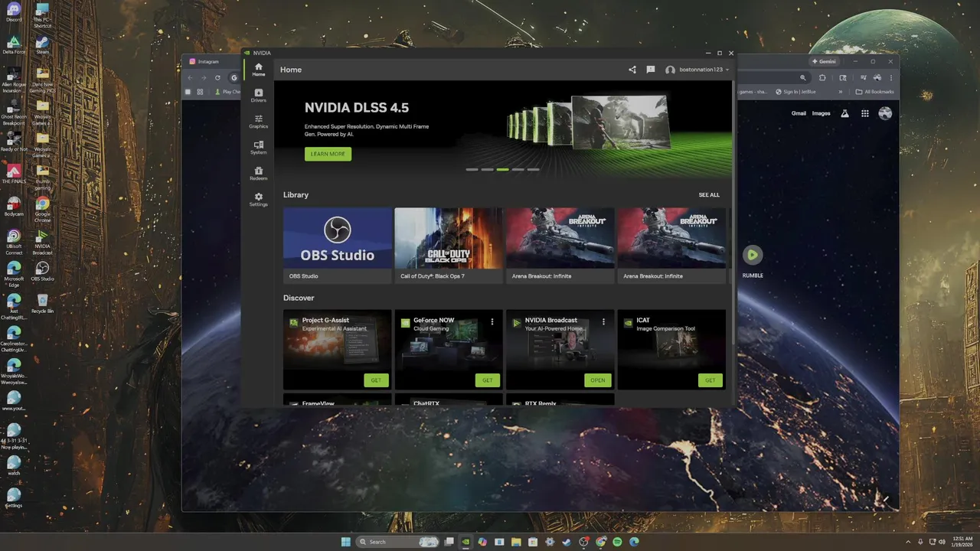The image size is (980, 551).
Task: Select the Discord desktop icon
Action: point(14,13)
